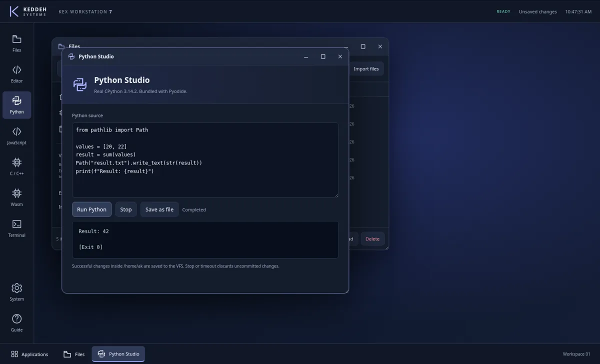Click the [Exit 0] output line
This screenshot has width=600, height=364.
90,247
